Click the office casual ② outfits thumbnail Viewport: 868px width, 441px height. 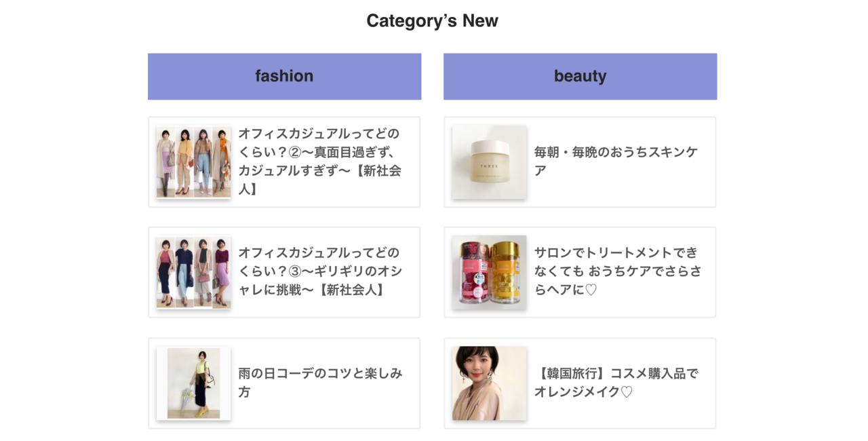pos(193,161)
